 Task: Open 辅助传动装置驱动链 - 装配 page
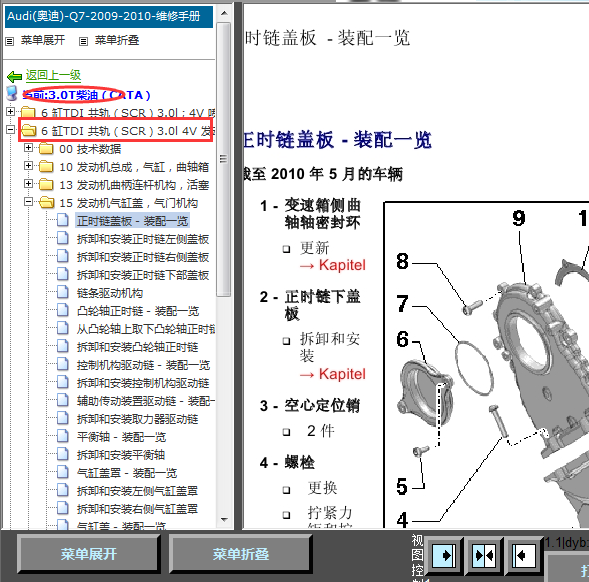point(146,401)
